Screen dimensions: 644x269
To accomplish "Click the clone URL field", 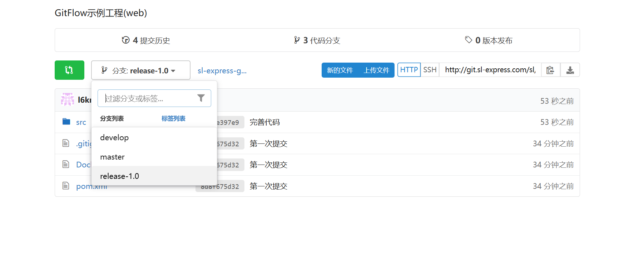I will click(x=490, y=70).
